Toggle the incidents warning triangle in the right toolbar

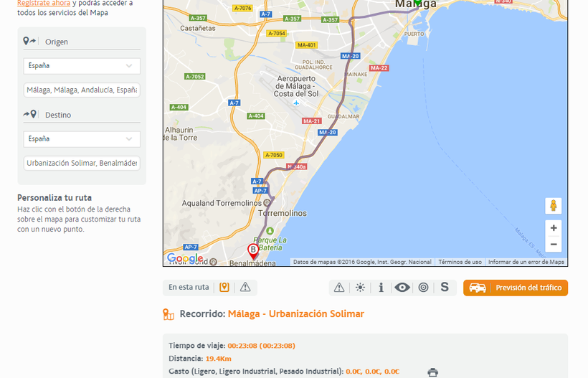click(339, 288)
